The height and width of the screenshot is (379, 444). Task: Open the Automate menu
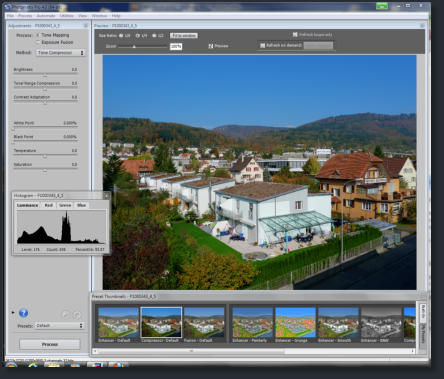click(x=46, y=16)
